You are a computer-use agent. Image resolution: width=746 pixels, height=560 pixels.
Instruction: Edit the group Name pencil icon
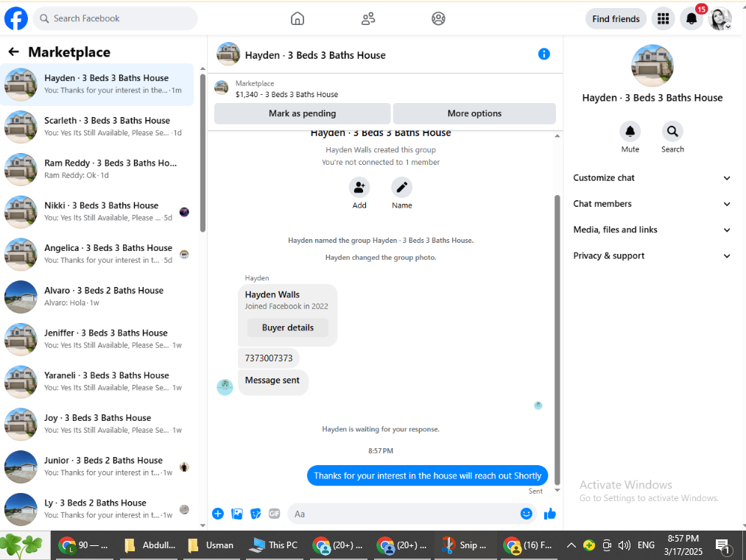click(401, 188)
